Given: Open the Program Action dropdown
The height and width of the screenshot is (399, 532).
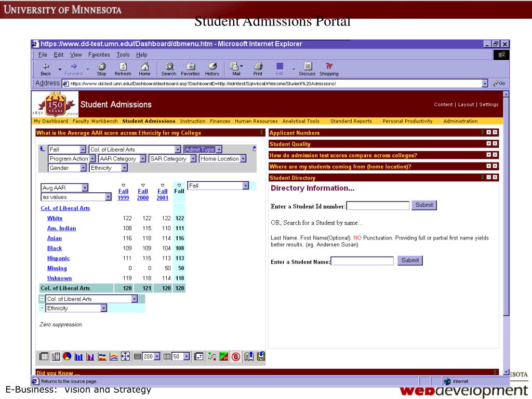Looking at the screenshot, I should click(x=72, y=158).
